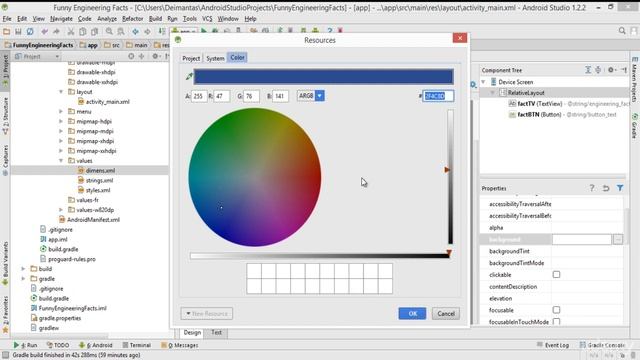Expand the build folder

pyautogui.click(x=23, y=269)
